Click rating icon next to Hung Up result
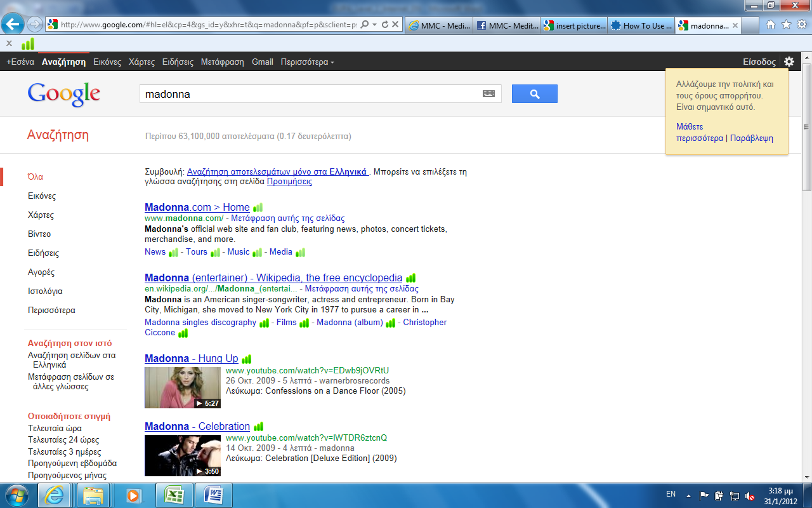812x508 pixels. click(246, 359)
